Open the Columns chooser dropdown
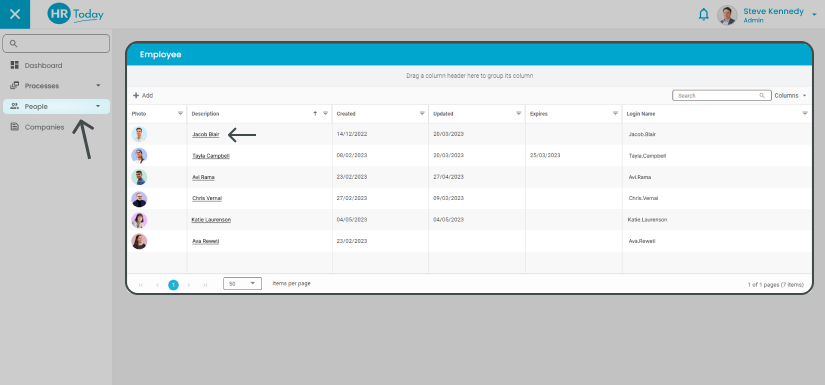The image size is (825, 385). click(x=790, y=96)
